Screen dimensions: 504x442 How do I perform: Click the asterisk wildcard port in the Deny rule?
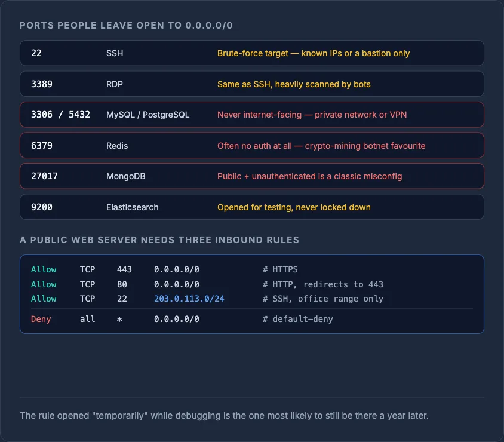[x=119, y=320]
